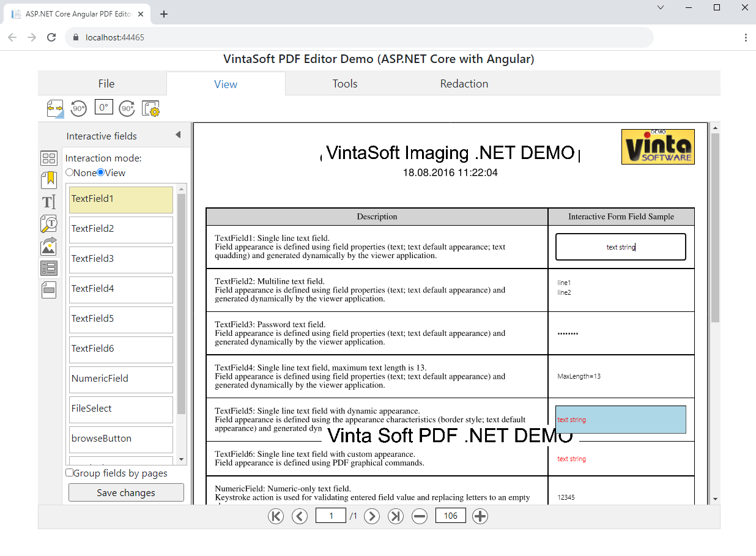Image resolution: width=756 pixels, height=556 pixels.
Task: Click the fields list scroll-down arrow
Action: (x=181, y=459)
